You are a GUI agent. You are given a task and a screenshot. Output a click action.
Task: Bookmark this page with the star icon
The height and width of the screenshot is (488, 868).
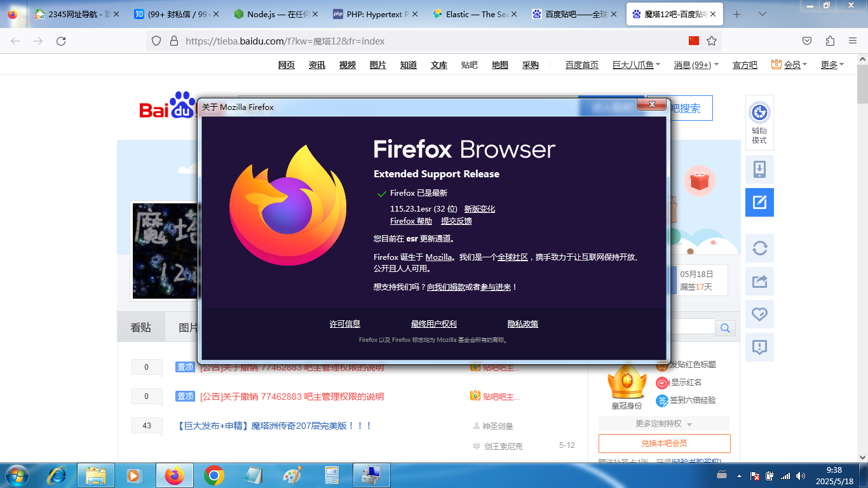tap(712, 41)
